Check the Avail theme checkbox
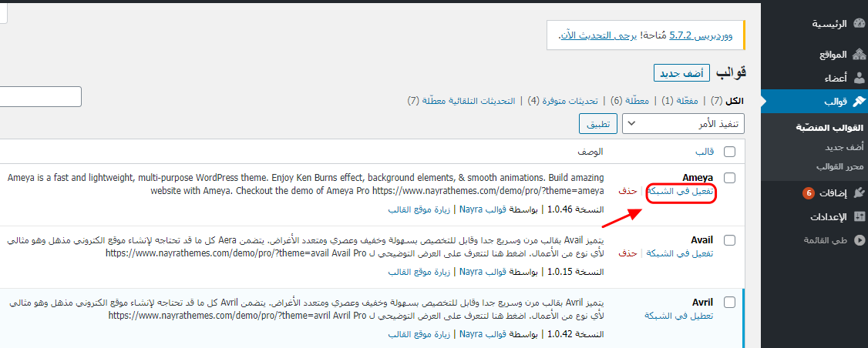Viewport: 868px width, 348px height. tap(729, 240)
